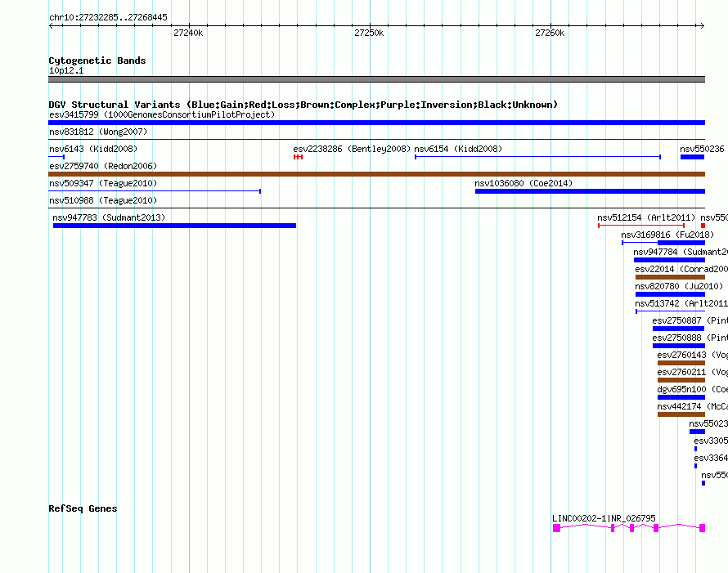
Task: Click the chr10:27232285..27268445 coordinate label
Action: point(108,17)
